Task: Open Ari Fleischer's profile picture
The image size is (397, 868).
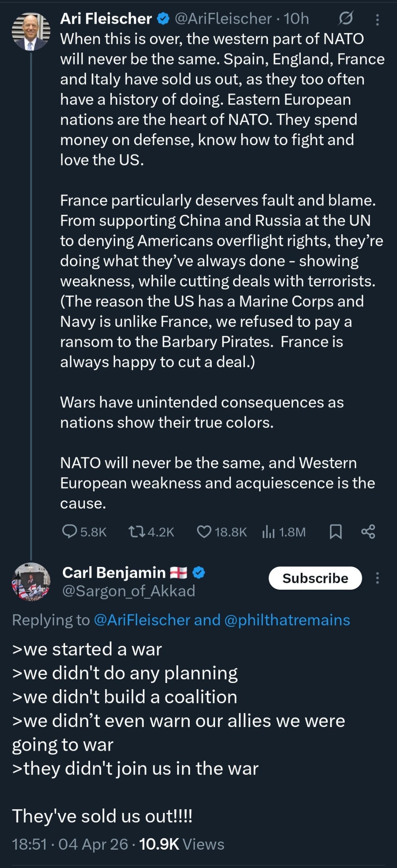Action: pyautogui.click(x=31, y=31)
